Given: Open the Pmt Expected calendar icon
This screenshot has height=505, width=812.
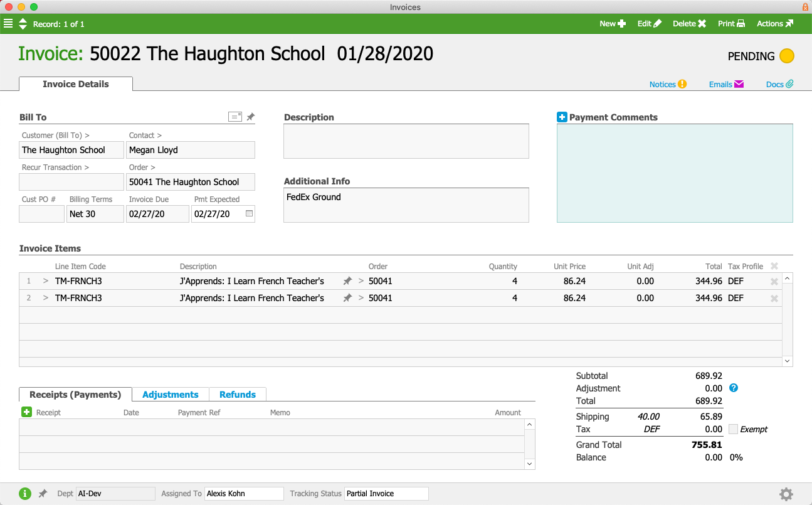Looking at the screenshot, I should (x=249, y=214).
